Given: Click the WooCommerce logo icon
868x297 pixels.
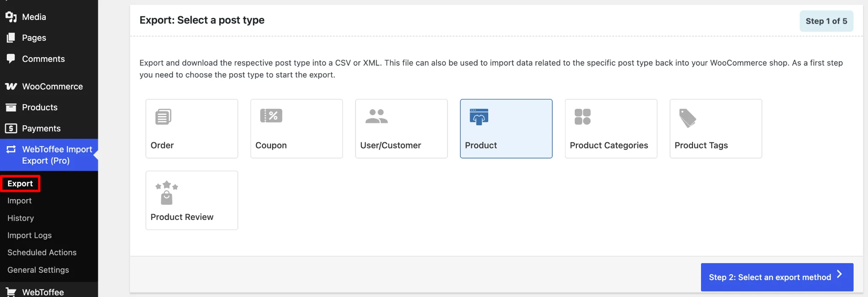Looking at the screenshot, I should pyautogui.click(x=11, y=86).
